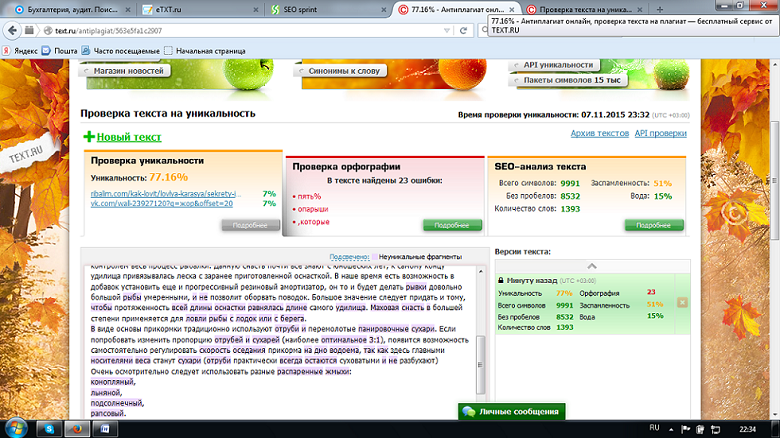The height and width of the screenshot is (438, 780).
Task: Open Яндекс bookmark
Action: (20, 51)
